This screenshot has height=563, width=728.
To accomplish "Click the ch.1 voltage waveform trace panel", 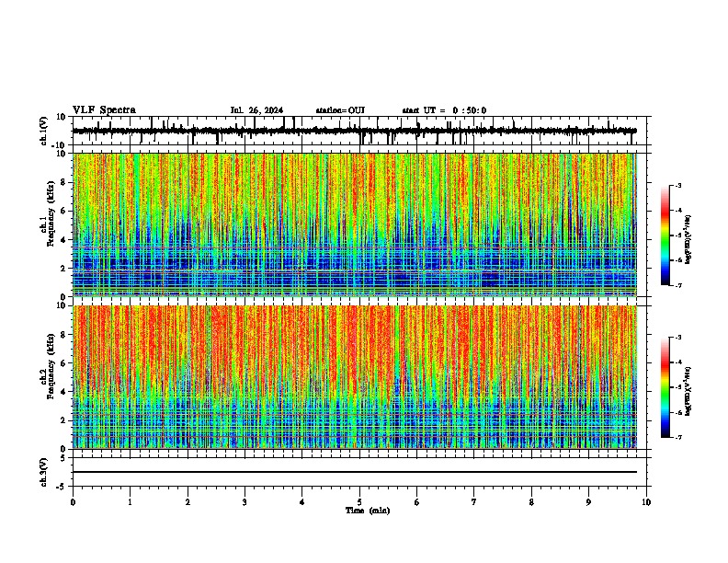I will click(359, 131).
